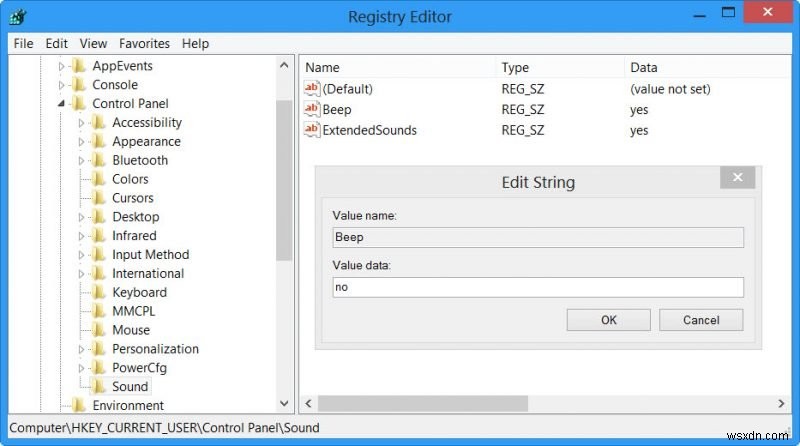Expand the International key
Image resolution: width=800 pixels, height=446 pixels.
81,274
